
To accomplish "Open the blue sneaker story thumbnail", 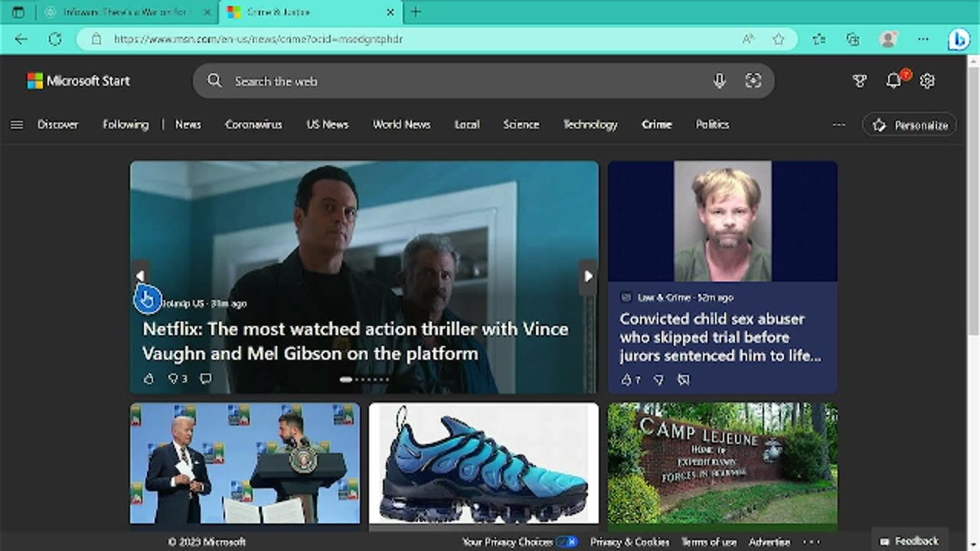I will pyautogui.click(x=484, y=463).
